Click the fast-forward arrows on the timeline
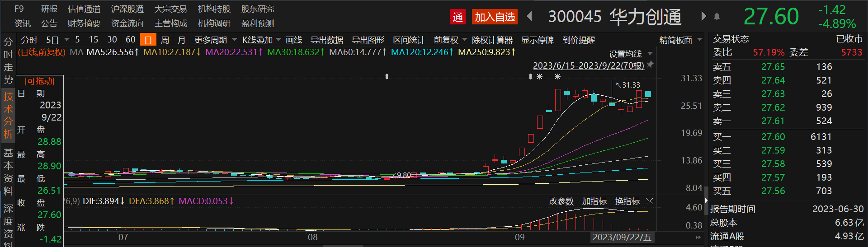 [698, 237]
